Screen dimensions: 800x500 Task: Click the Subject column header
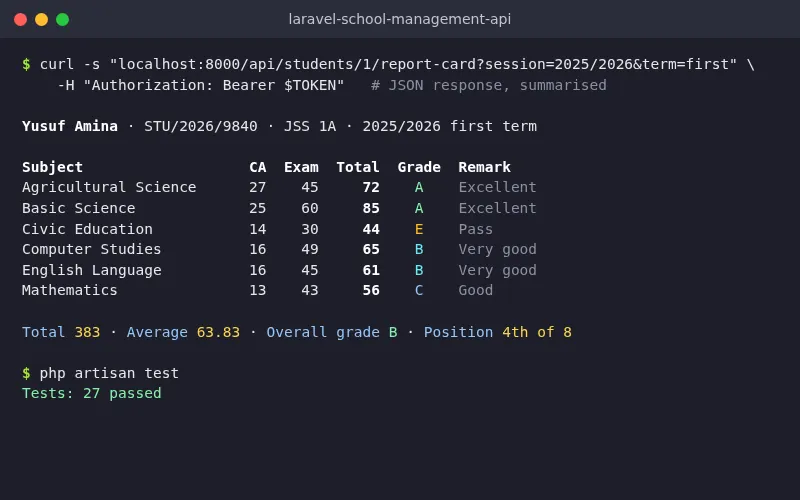53,167
